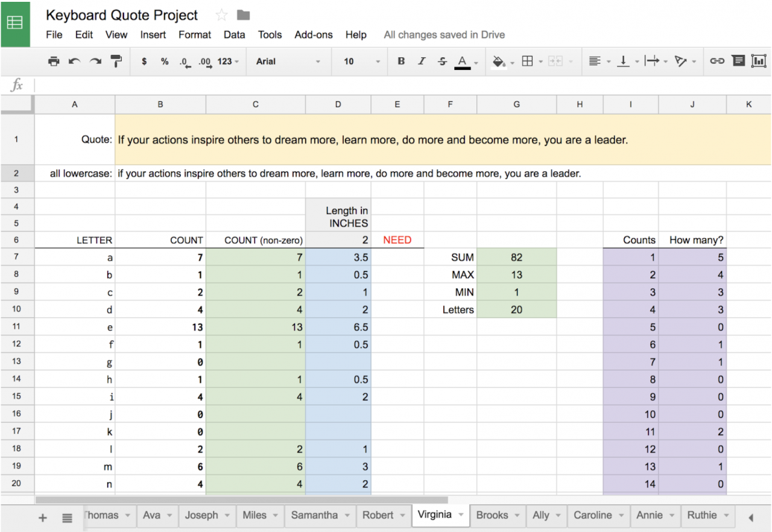Open the all sheets list icon
The image size is (772, 532).
pos(67,518)
